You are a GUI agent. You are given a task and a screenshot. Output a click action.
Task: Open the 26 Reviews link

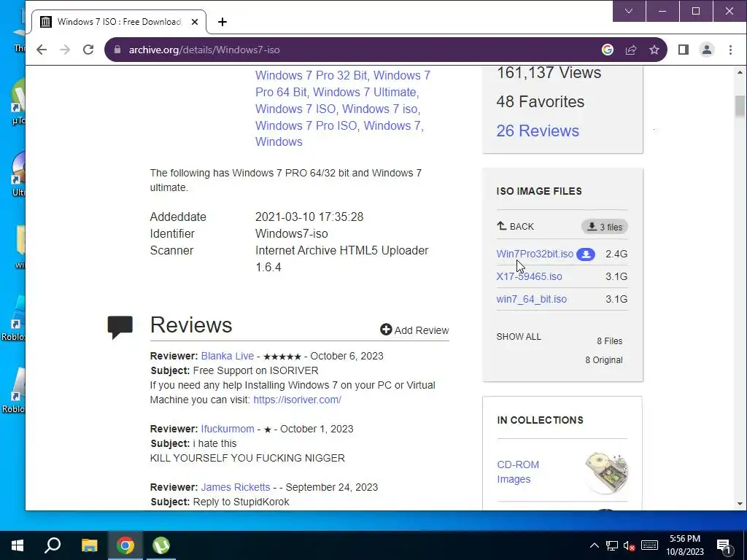538,131
